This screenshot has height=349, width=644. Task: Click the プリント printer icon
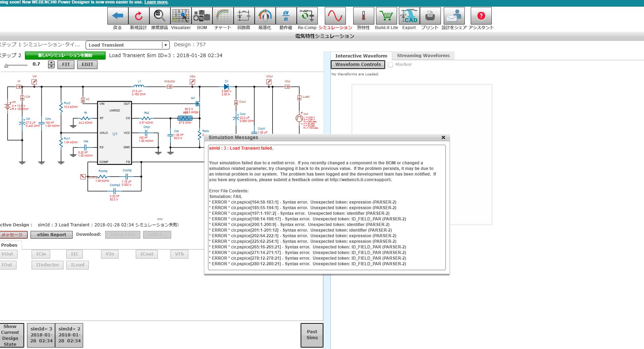pyautogui.click(x=430, y=16)
